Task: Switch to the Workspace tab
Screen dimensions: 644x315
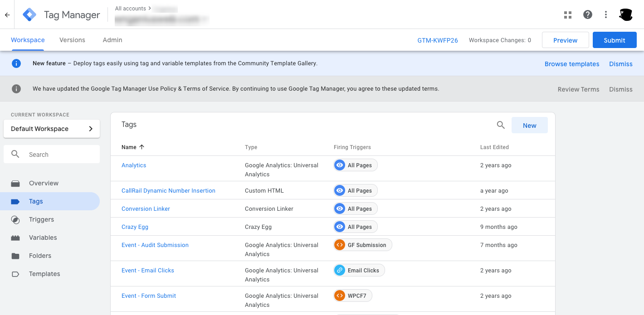Action: pos(28,40)
